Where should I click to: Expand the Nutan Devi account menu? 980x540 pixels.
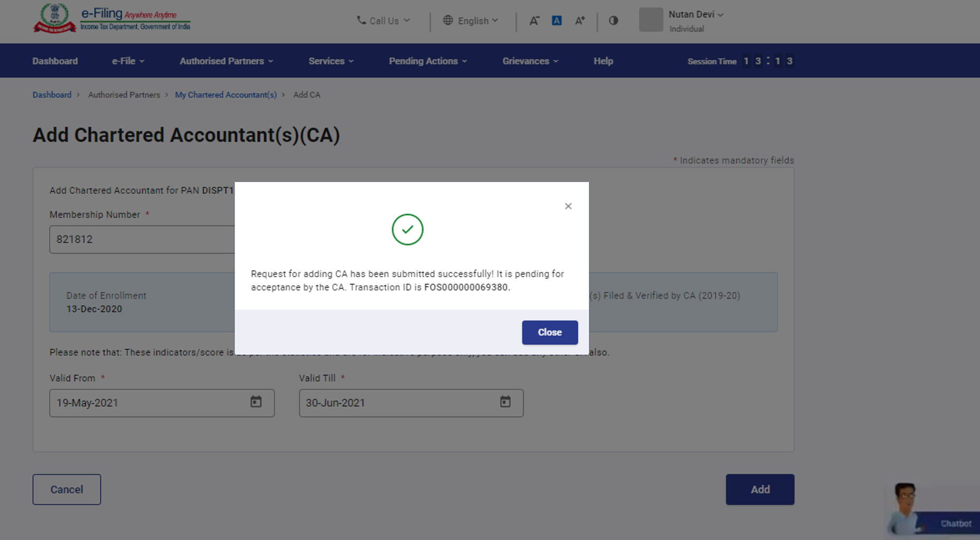pos(696,15)
